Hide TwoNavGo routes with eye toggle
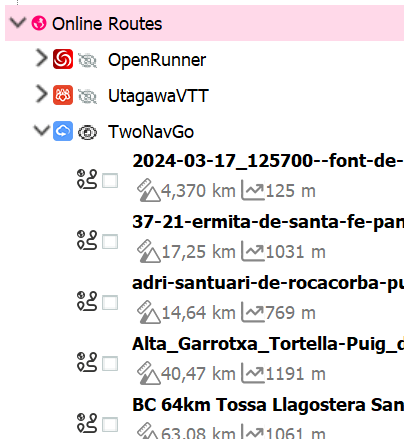This screenshot has width=404, height=439. [x=87, y=132]
